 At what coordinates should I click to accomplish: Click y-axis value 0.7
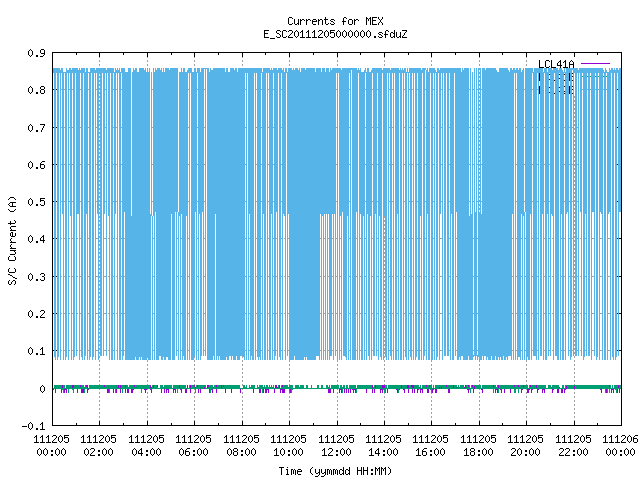[36, 128]
